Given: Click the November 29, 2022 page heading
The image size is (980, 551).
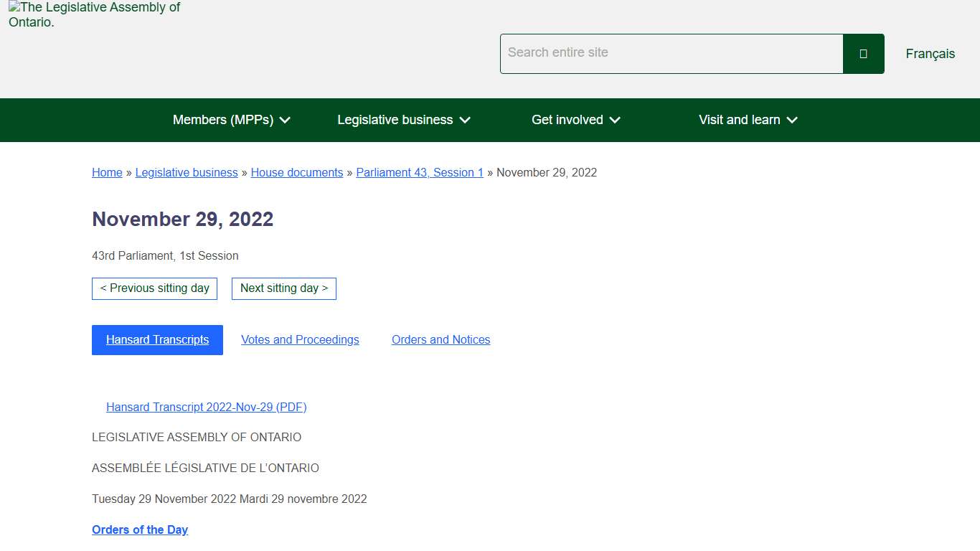Looking at the screenshot, I should pos(182,219).
